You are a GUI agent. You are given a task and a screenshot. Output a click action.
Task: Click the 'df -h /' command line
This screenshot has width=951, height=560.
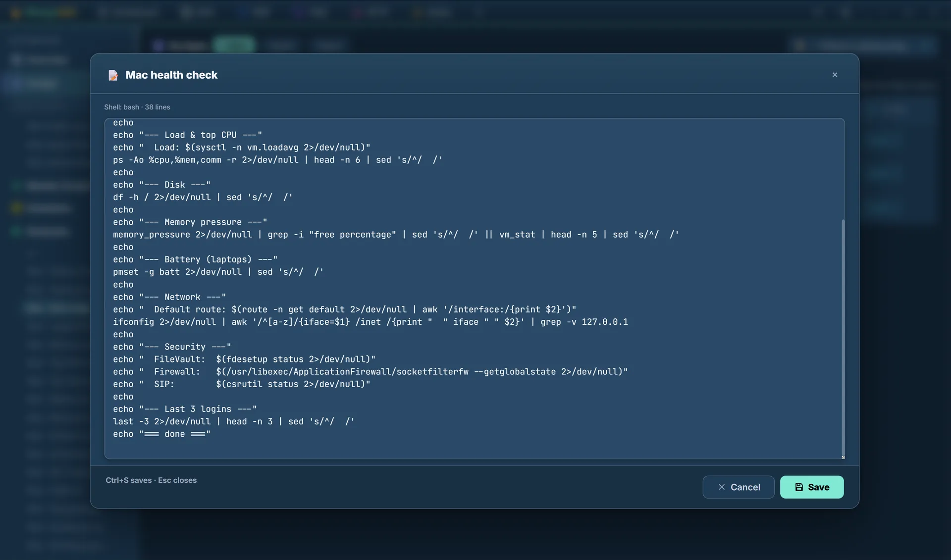pos(203,197)
